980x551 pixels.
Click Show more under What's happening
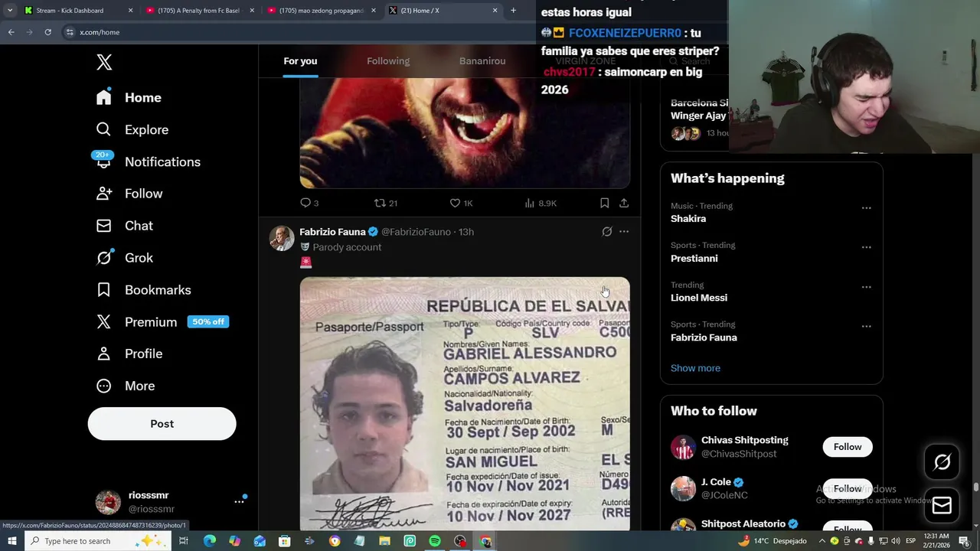695,368
